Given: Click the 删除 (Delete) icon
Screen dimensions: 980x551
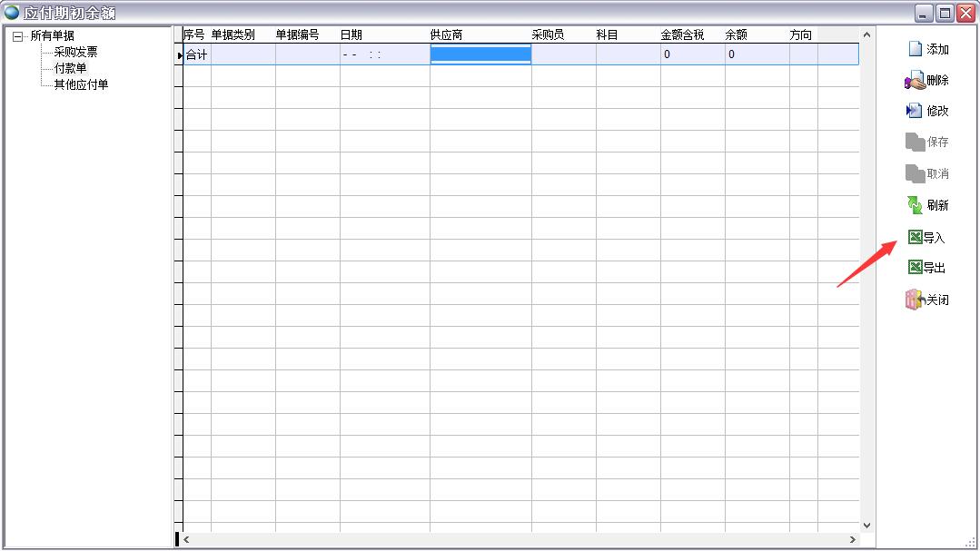Looking at the screenshot, I should [x=915, y=81].
